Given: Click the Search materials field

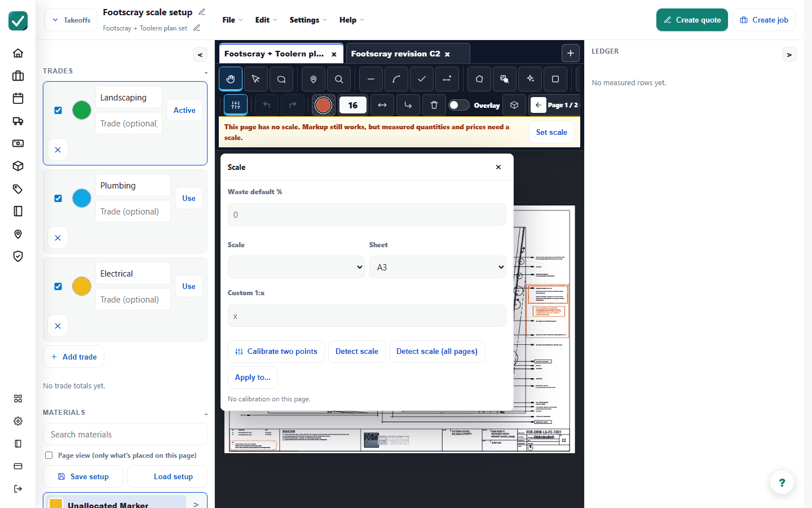Looking at the screenshot, I should (x=125, y=434).
